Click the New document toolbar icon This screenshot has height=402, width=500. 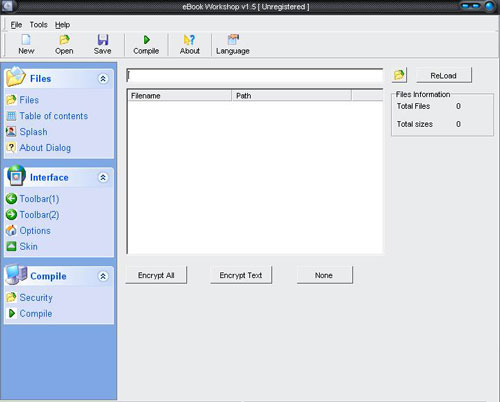[x=26, y=40]
